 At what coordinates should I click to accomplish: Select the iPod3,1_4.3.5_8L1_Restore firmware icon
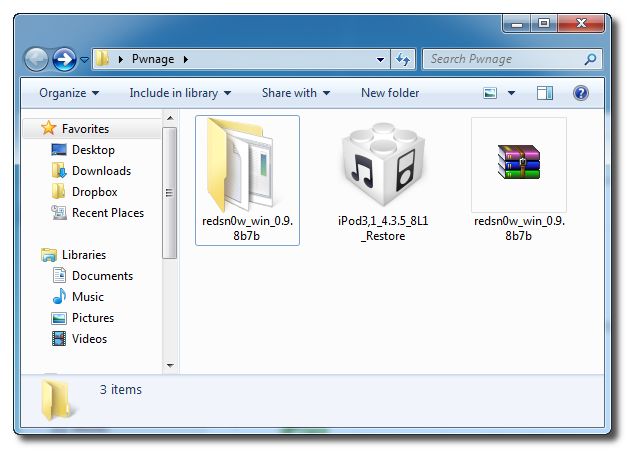click(x=383, y=165)
